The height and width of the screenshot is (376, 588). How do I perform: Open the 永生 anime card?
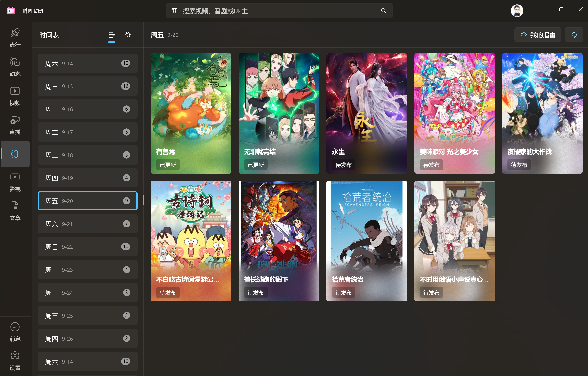pyautogui.click(x=367, y=113)
